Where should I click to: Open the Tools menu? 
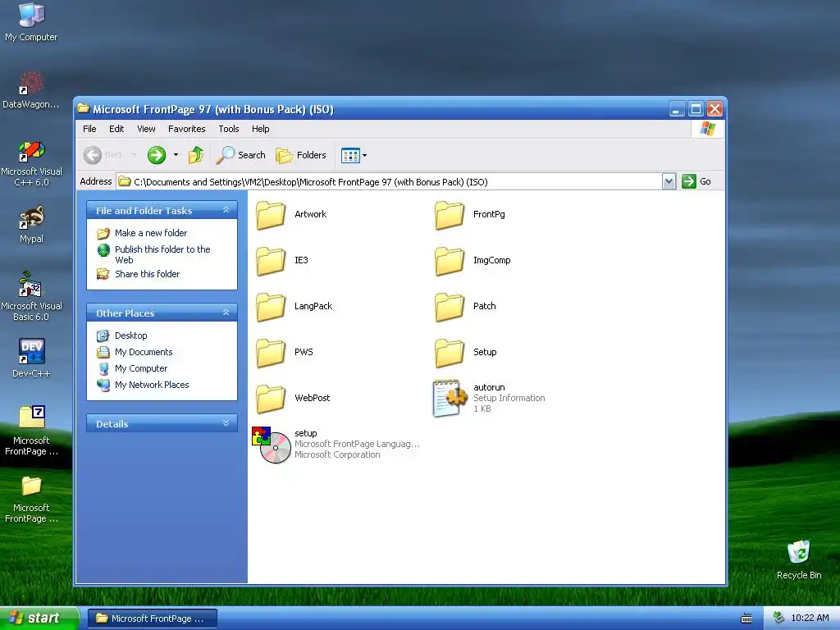pyautogui.click(x=229, y=129)
